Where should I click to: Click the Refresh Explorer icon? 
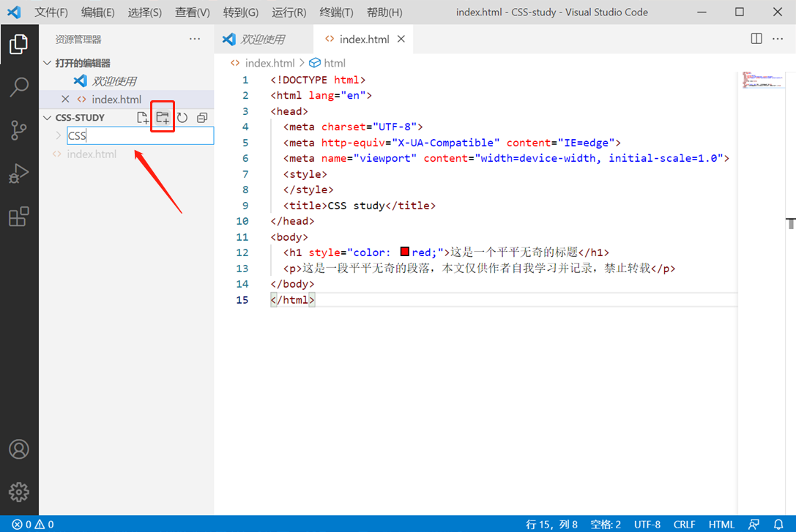coord(182,117)
